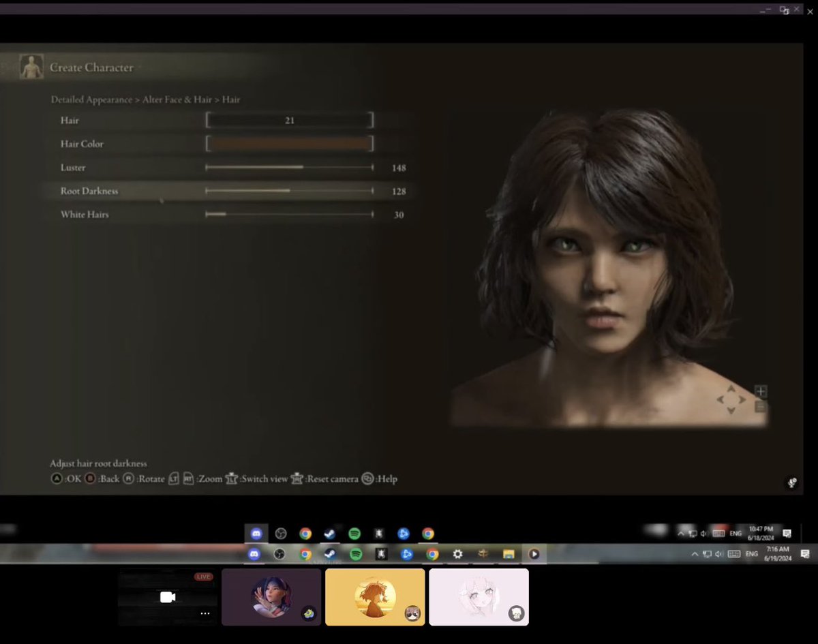Click the blue play-arrow icon in the streamed taskbar
The height and width of the screenshot is (644, 818).
403,534
